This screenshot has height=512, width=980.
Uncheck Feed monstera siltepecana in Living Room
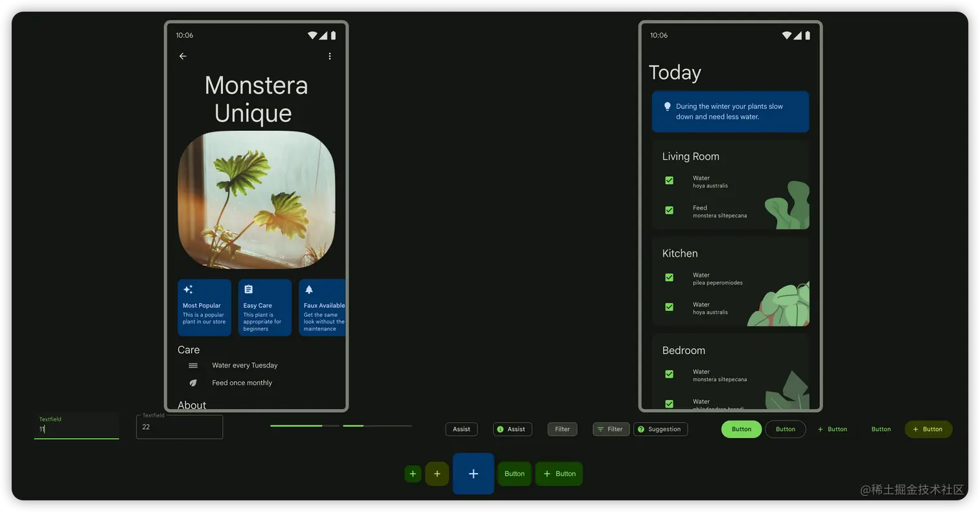670,211
